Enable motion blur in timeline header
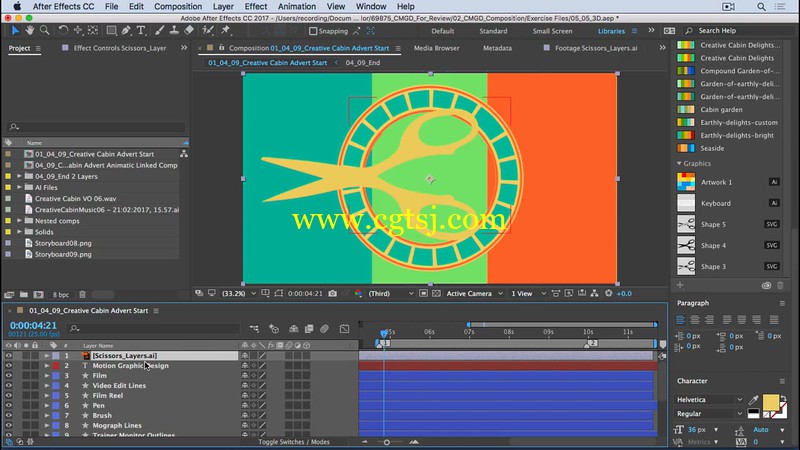The height and width of the screenshot is (450, 800). 324,329
